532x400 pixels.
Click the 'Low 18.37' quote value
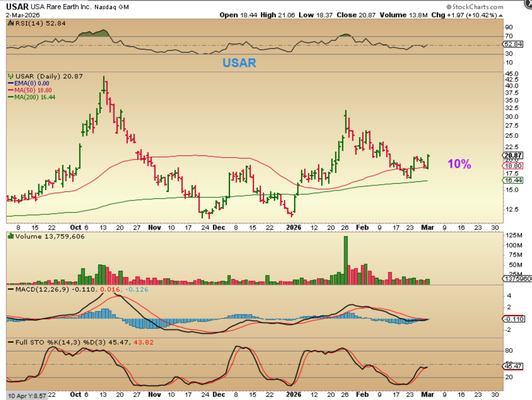(x=316, y=15)
